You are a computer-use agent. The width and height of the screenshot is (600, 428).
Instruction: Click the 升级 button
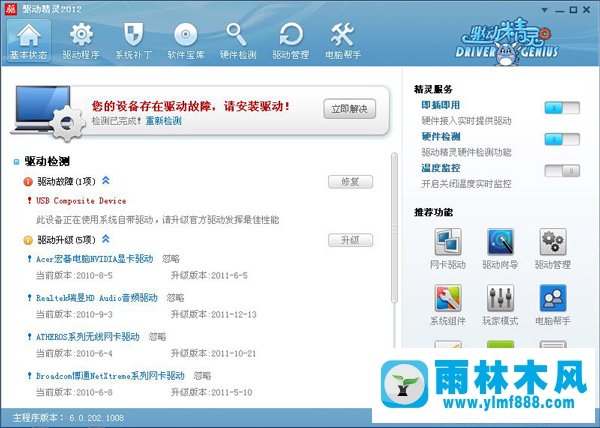[350, 240]
